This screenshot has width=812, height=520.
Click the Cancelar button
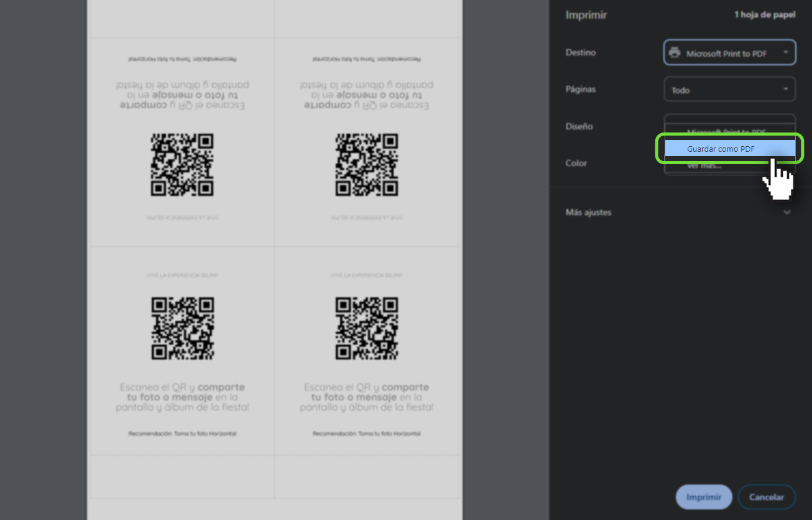coord(767,497)
